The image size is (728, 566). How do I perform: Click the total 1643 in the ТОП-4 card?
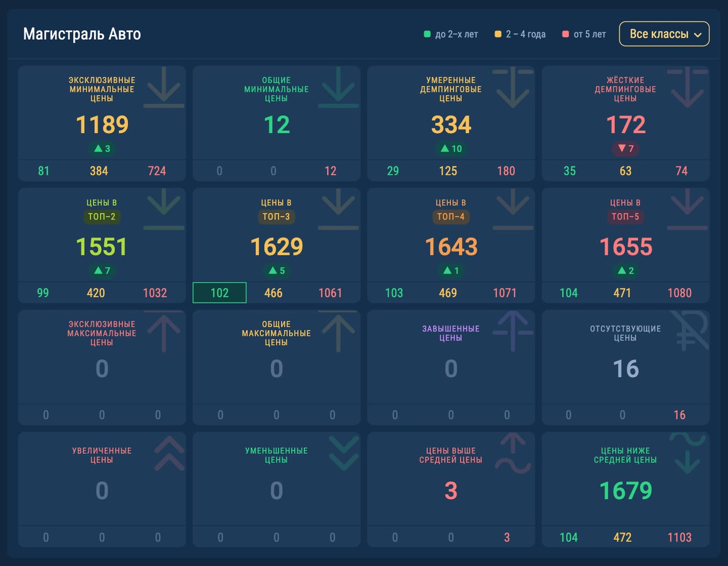tap(451, 247)
